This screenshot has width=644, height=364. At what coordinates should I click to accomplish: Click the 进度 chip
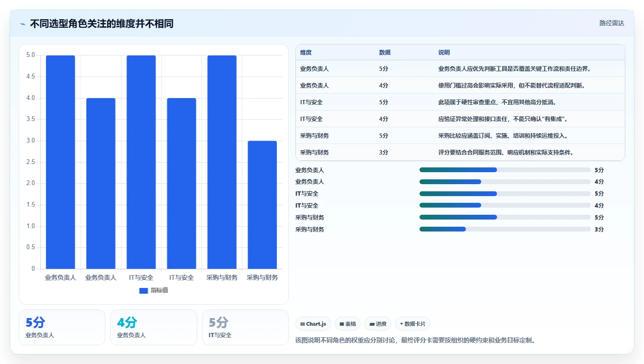pyautogui.click(x=378, y=324)
